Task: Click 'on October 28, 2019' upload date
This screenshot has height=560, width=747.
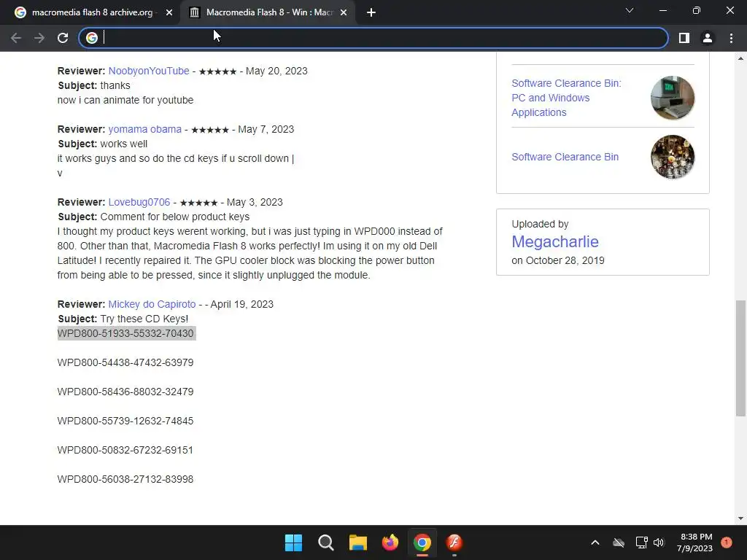Action: pos(558,261)
